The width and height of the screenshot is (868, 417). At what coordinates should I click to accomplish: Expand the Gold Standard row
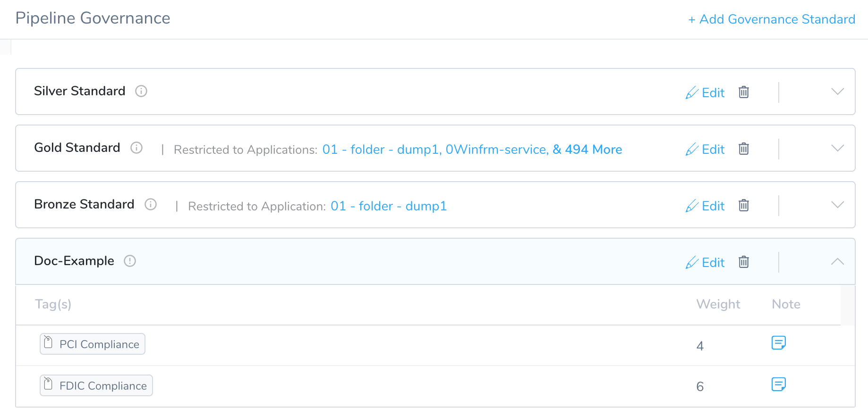coord(837,148)
